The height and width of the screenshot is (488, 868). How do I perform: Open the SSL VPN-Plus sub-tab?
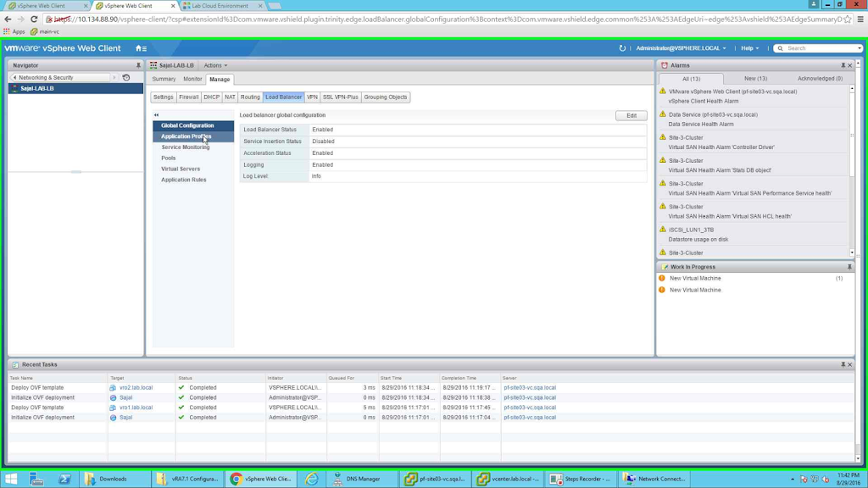point(341,97)
